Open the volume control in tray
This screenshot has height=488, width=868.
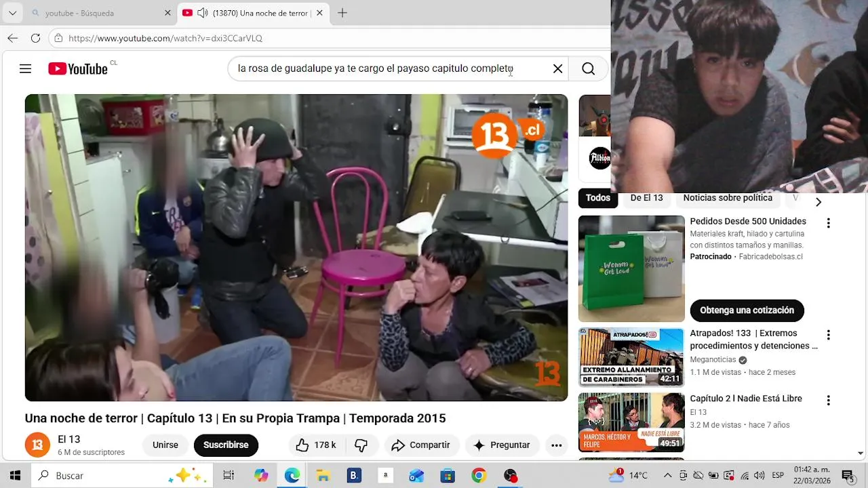click(x=759, y=476)
